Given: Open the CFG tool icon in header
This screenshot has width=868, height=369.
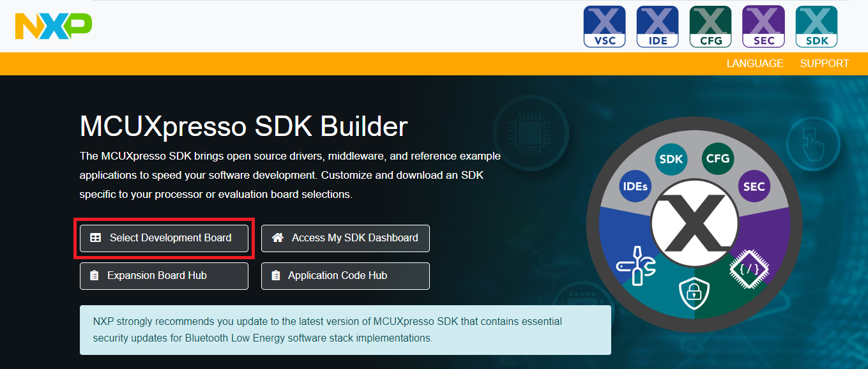Looking at the screenshot, I should pos(710,27).
